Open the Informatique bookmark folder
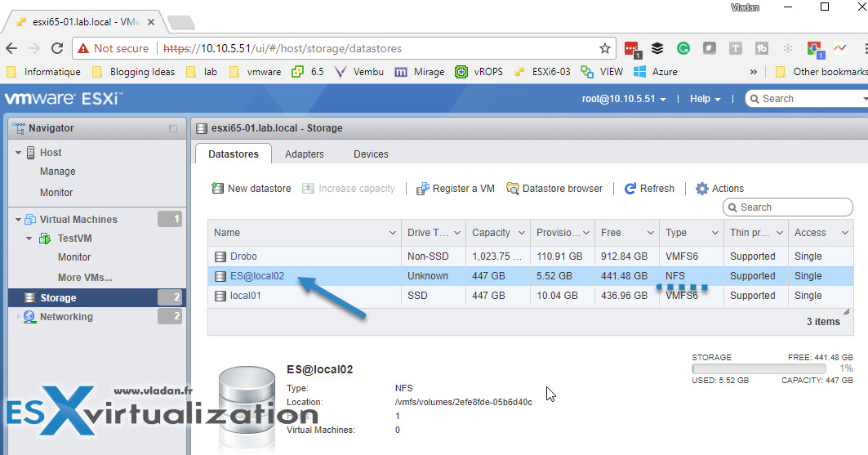This screenshot has height=455, width=868. (43, 72)
